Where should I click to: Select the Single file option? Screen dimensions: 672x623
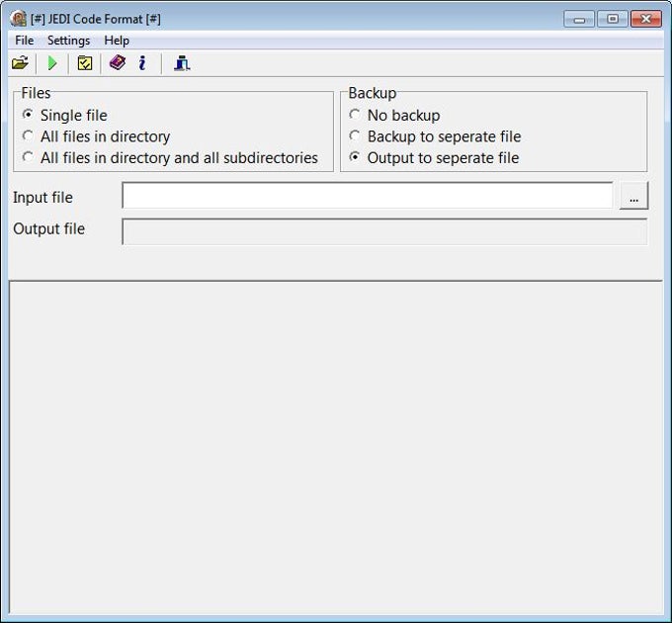[x=28, y=116]
